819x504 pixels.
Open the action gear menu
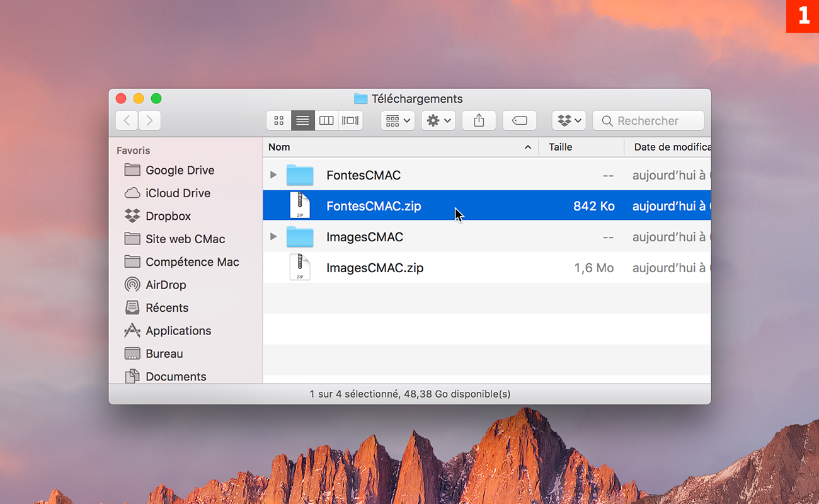click(x=438, y=120)
